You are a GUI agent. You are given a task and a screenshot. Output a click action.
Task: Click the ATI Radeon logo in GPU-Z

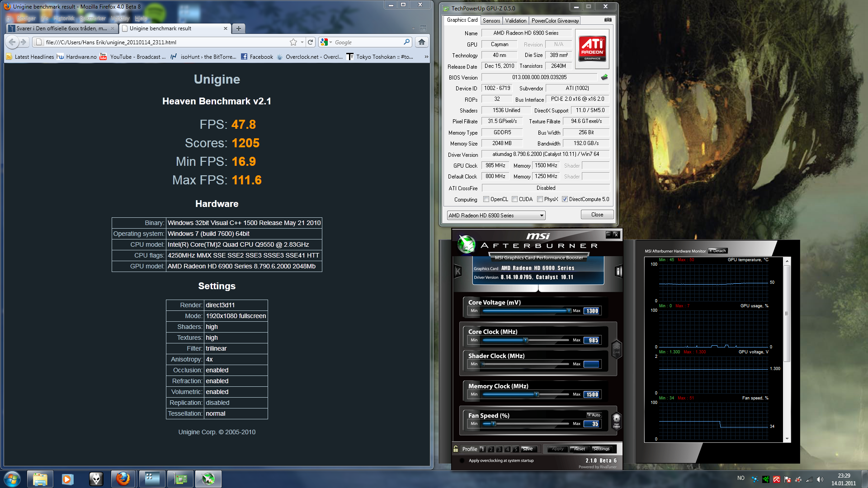pyautogui.click(x=592, y=48)
